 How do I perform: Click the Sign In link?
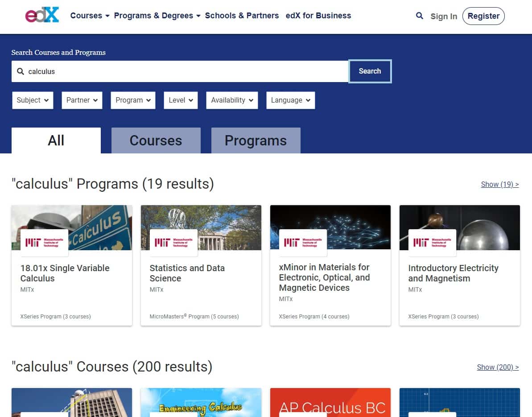(x=444, y=17)
